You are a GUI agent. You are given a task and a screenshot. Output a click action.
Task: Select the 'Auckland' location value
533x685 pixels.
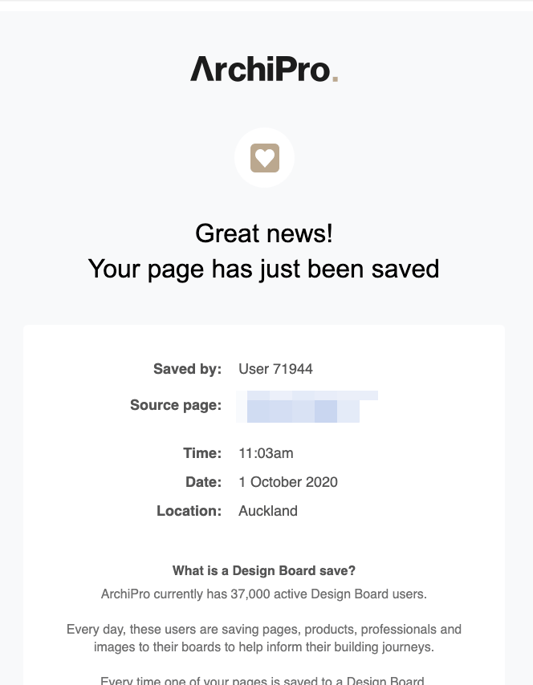click(x=268, y=511)
